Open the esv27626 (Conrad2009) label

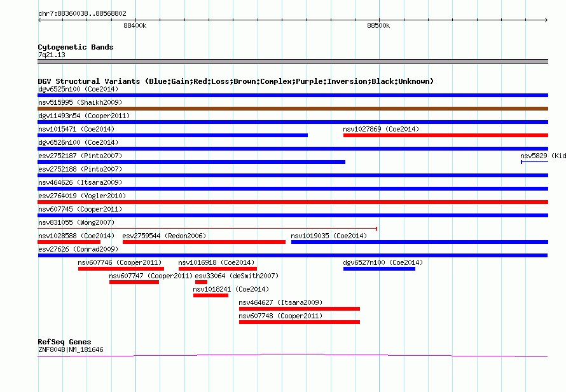click(x=78, y=249)
